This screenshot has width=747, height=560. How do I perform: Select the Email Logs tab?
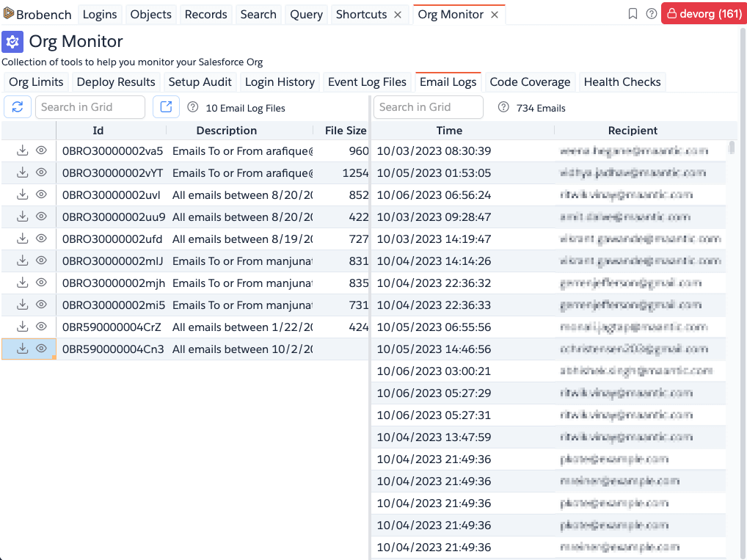pos(448,82)
